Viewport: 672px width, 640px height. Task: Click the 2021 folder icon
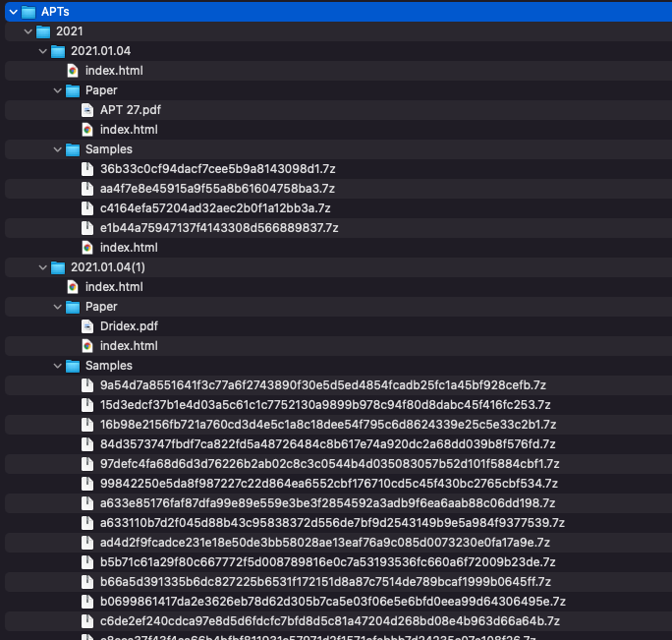[x=43, y=31]
